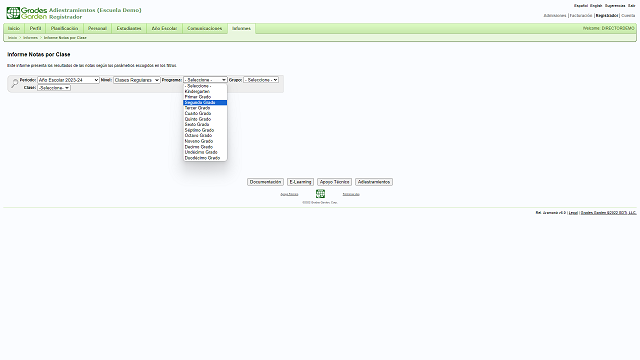Choose Cuarto Grado option

tap(205, 113)
